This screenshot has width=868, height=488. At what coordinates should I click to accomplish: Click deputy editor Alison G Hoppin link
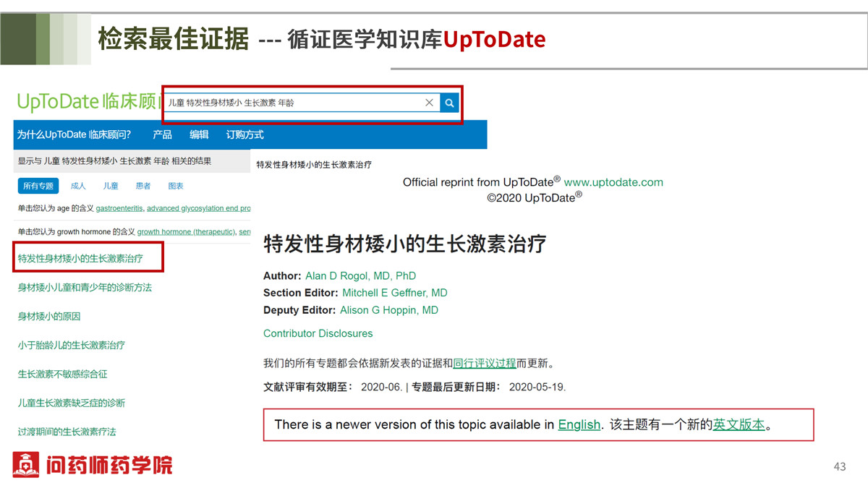pyautogui.click(x=389, y=310)
